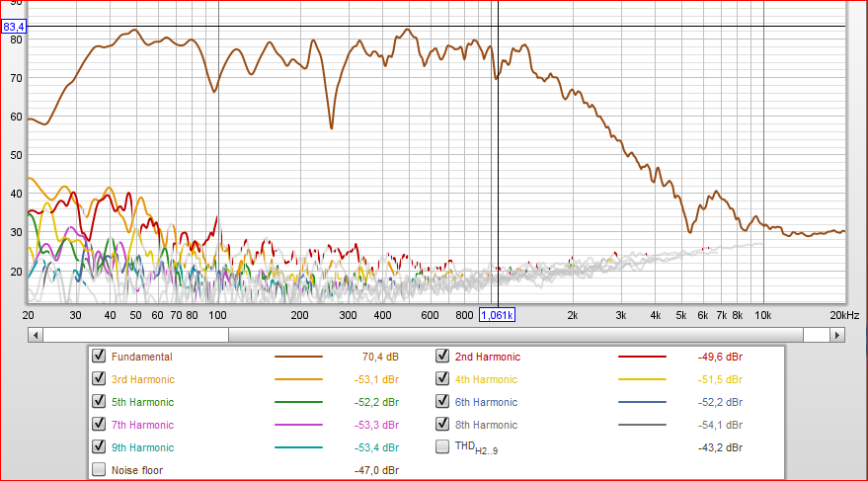868x481 pixels.
Task: Toggle the 3rd Harmonic checkbox
Action: point(99,379)
